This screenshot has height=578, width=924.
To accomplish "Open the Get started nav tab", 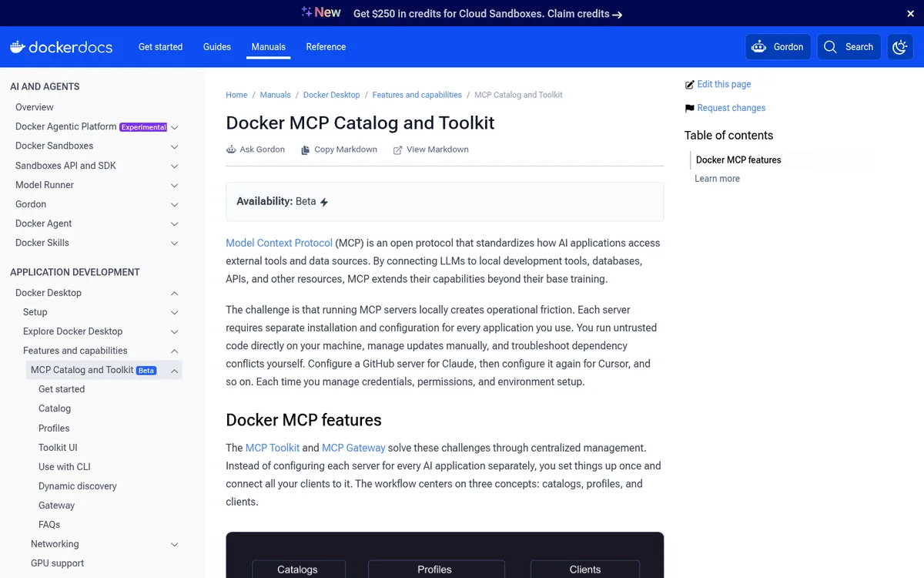I will (160, 47).
